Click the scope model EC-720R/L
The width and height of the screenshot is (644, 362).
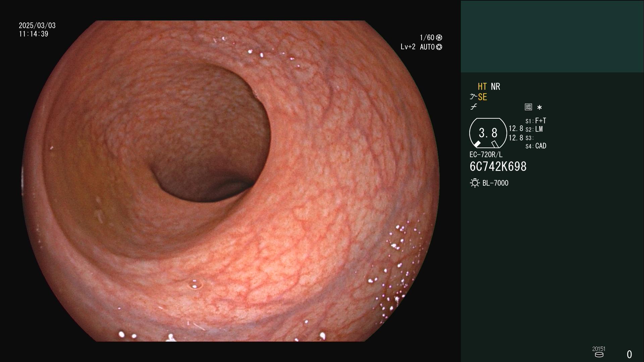pos(486,155)
